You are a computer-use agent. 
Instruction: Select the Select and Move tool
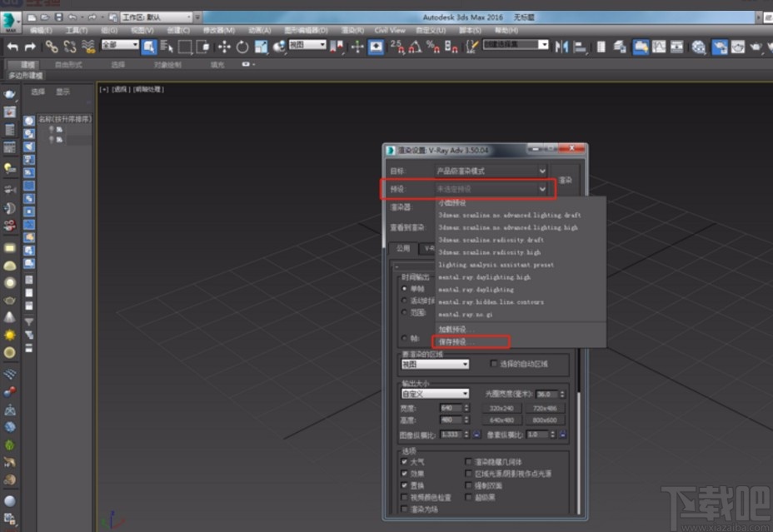(222, 47)
